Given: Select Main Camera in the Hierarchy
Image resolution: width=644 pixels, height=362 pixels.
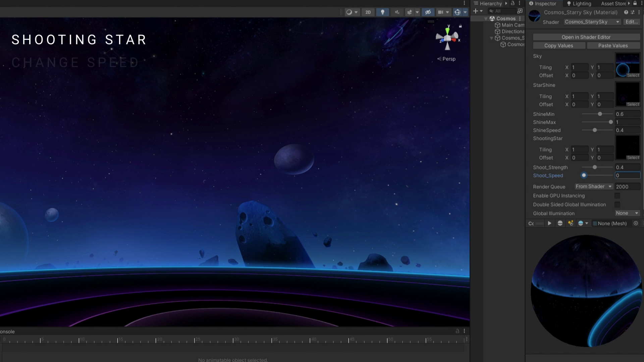Looking at the screenshot, I should tap(509, 25).
